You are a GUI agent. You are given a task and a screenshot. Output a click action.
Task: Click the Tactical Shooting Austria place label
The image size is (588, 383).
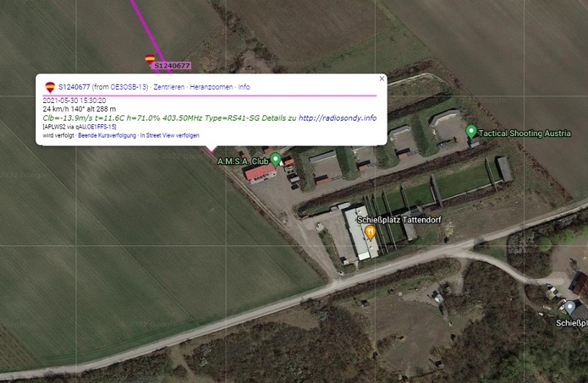(x=525, y=133)
